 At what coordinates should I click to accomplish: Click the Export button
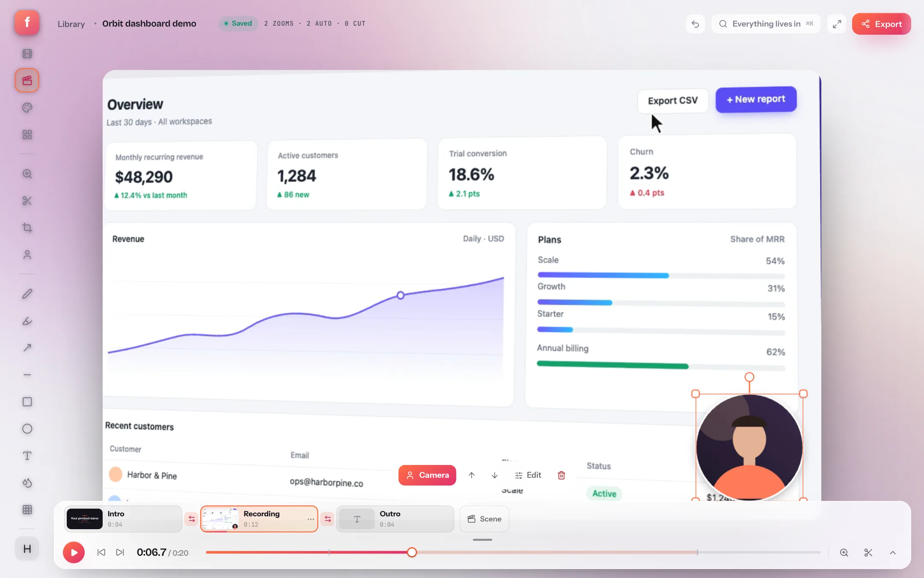pyautogui.click(x=881, y=24)
